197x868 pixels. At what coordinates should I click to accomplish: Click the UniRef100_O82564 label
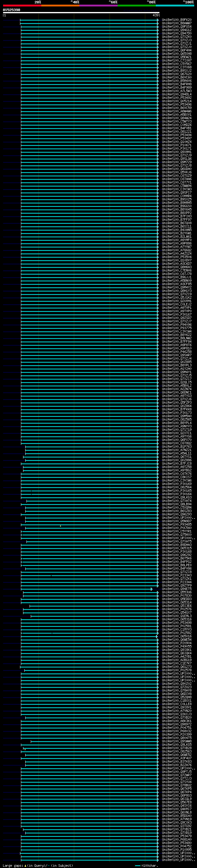pyautogui.click(x=177, y=487)
